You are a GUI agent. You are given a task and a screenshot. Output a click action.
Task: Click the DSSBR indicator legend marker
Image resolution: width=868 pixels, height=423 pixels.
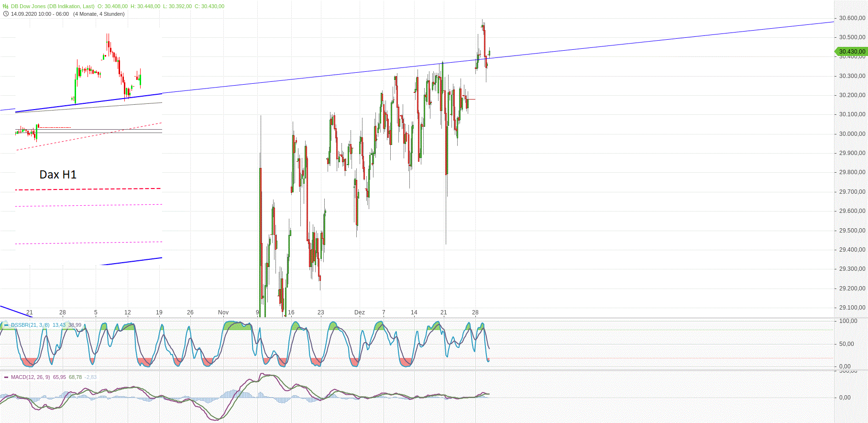(6, 325)
